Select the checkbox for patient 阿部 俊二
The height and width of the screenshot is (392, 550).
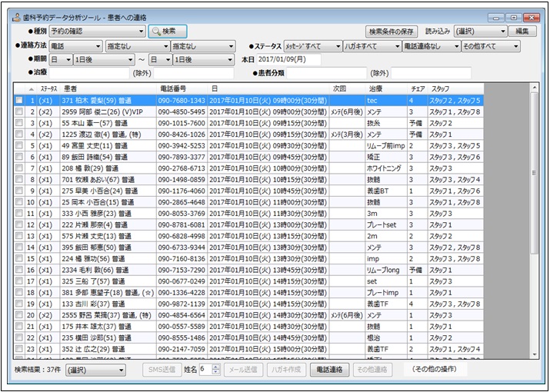(19, 112)
